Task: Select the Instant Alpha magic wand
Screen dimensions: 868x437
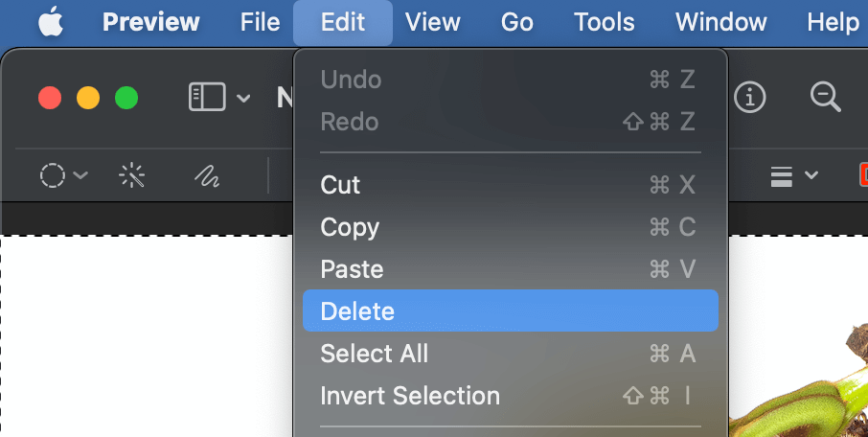Action: coord(132,175)
